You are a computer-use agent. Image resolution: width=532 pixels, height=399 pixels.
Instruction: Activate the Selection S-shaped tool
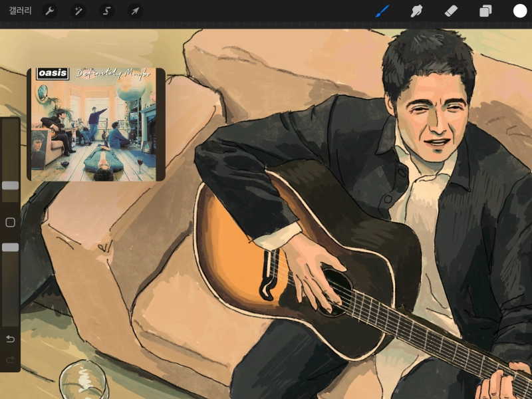106,11
